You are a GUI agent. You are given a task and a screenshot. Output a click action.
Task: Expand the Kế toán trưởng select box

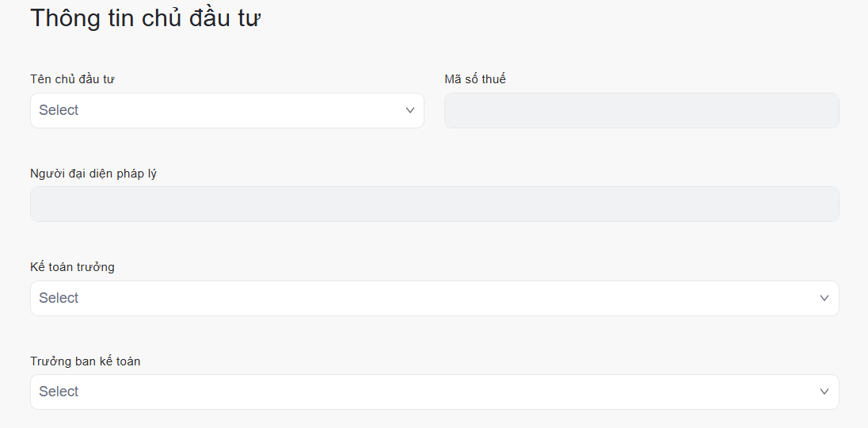tap(435, 299)
